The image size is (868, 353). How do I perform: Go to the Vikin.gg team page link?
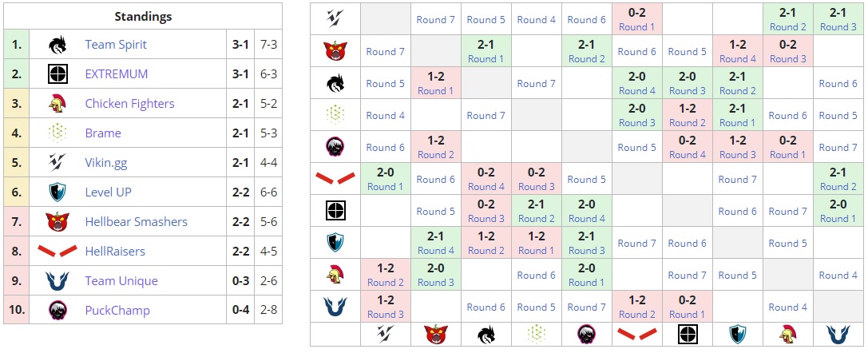106,163
